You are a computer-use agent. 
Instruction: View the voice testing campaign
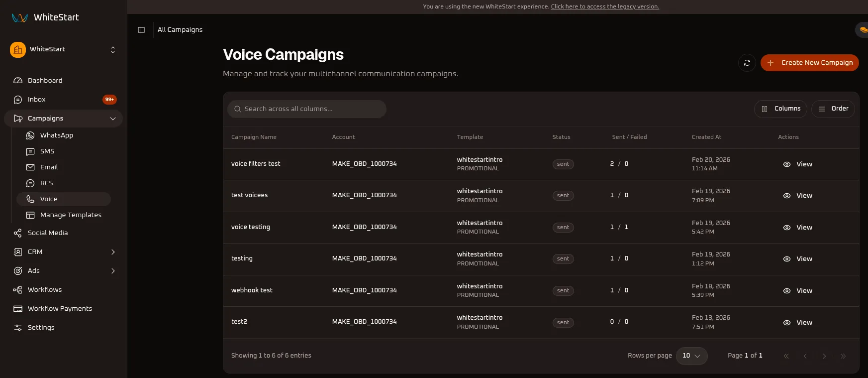point(797,228)
